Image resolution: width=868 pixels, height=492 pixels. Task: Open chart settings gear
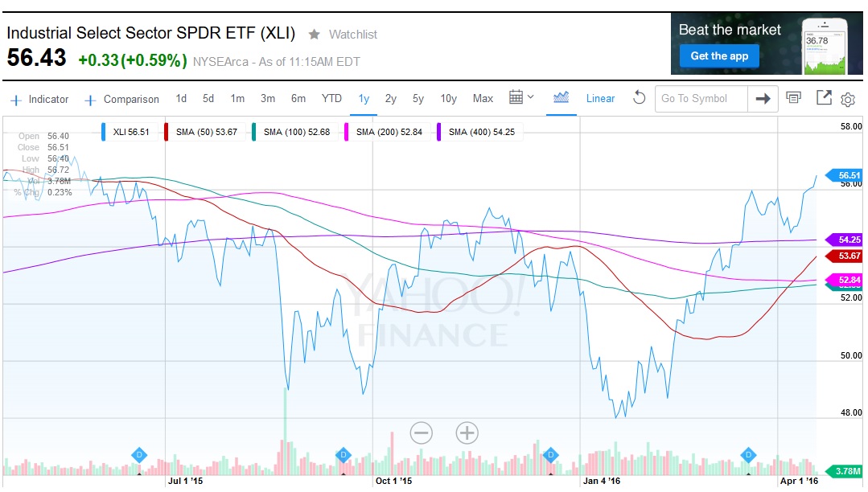coord(848,99)
